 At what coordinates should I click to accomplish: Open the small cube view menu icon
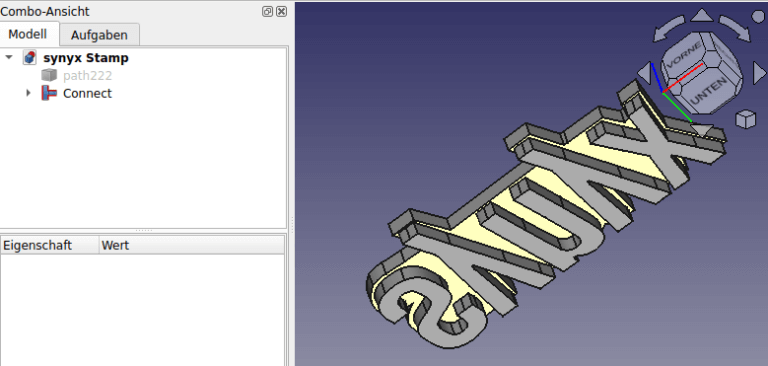(745, 119)
